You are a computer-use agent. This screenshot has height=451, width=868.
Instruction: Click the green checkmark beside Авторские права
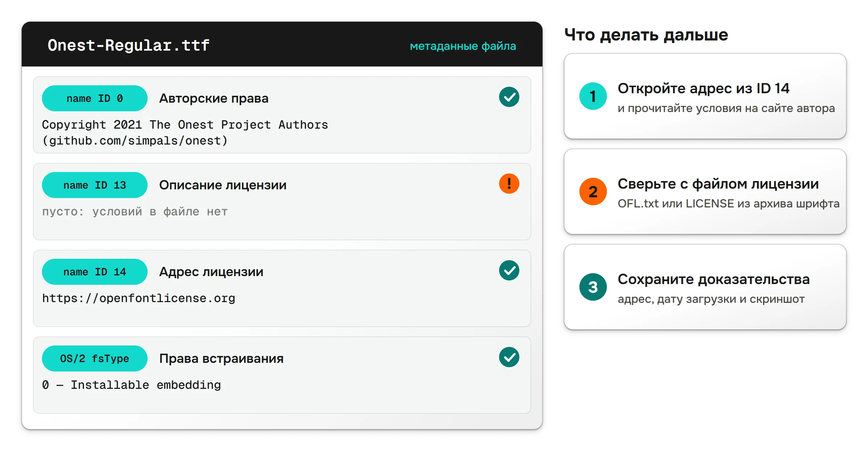(x=509, y=97)
